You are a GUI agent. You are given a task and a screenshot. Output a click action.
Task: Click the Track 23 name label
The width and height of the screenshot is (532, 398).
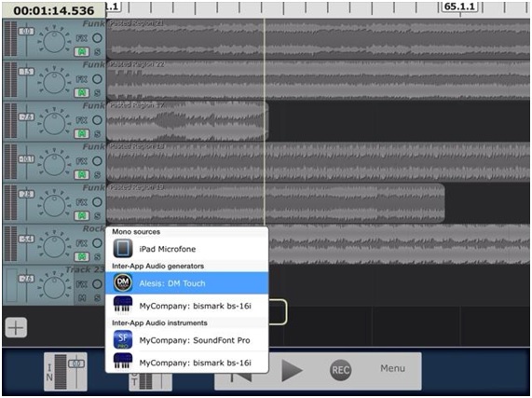(x=85, y=269)
